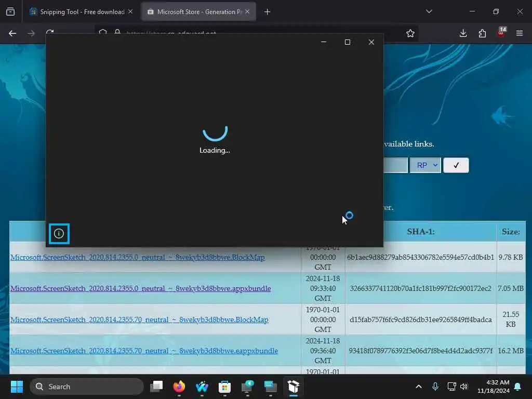Click the 2024-11-18 09:36:40 GMT date cell

(323, 351)
